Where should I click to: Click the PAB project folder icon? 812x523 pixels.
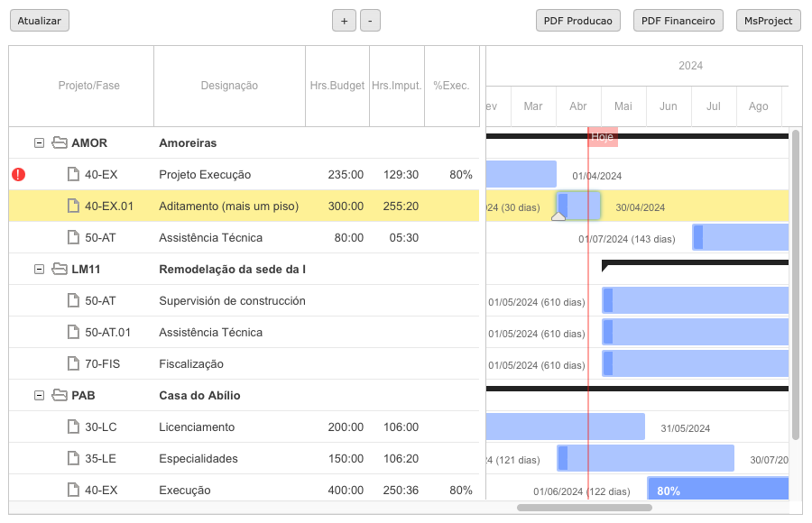pos(60,395)
